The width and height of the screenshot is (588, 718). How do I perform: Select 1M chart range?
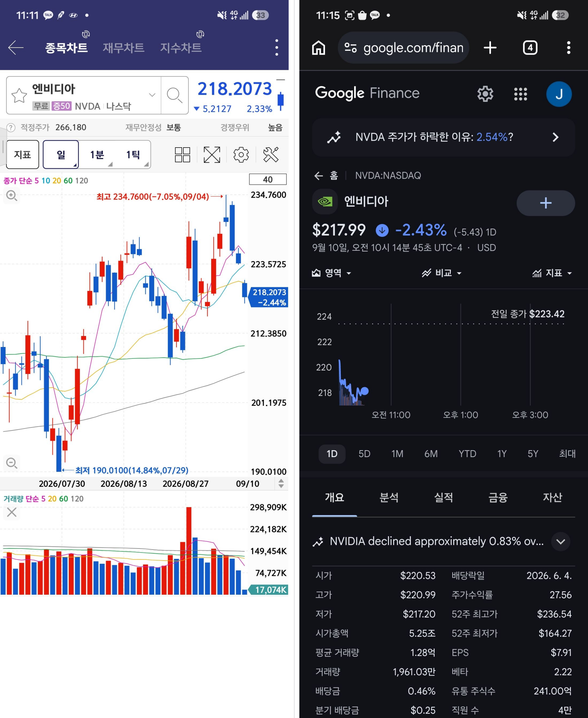397,454
